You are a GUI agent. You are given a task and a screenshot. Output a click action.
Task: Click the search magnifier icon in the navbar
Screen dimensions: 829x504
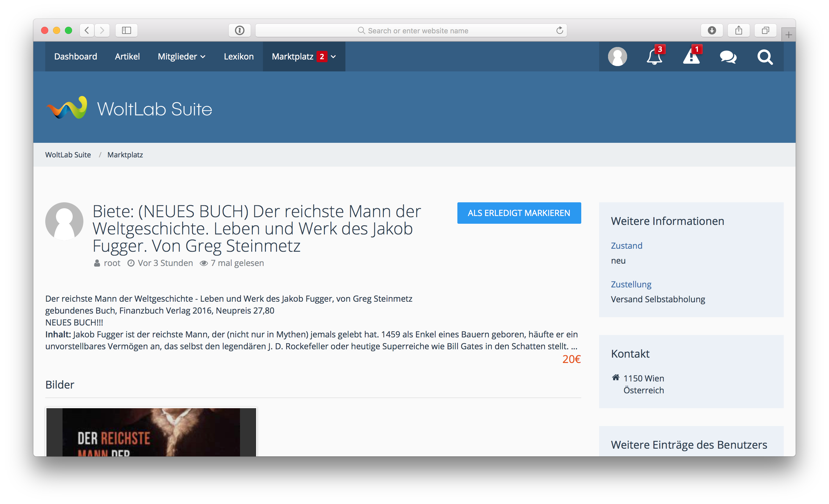tap(765, 57)
